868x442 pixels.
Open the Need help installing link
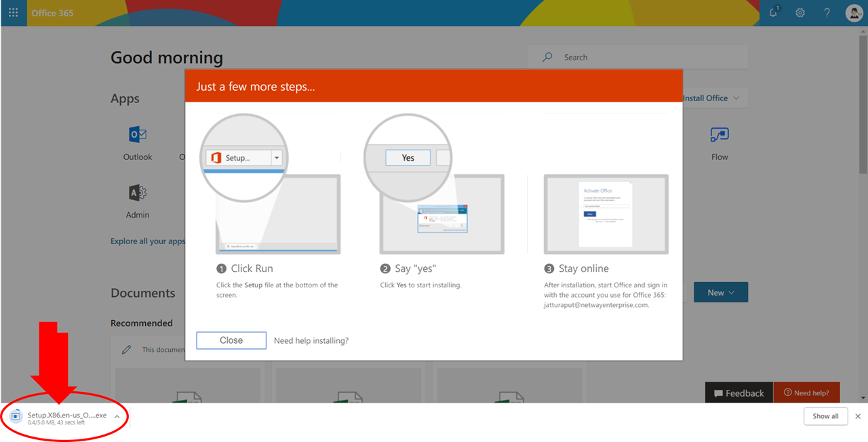[311, 340]
